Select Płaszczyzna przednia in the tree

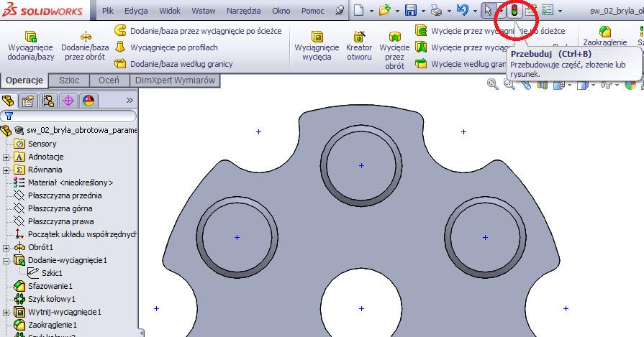[x=58, y=195]
